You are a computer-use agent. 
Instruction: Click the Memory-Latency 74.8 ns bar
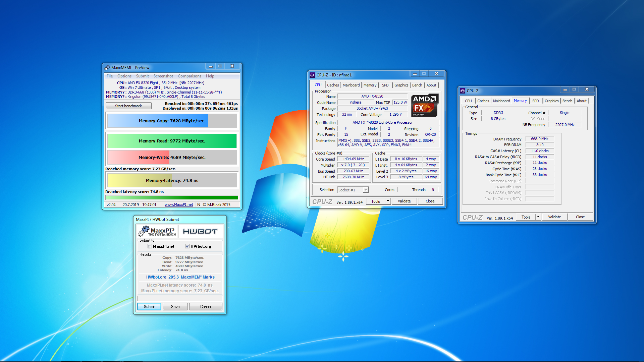172,180
